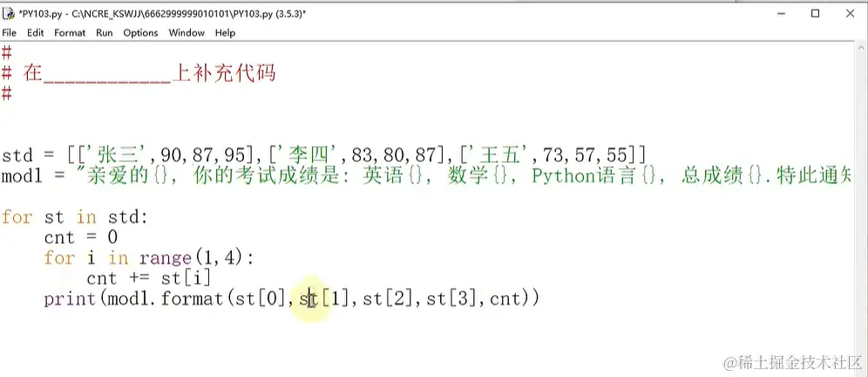The width and height of the screenshot is (868, 377).
Task: Maximize the PY103.py window
Action: click(x=816, y=14)
